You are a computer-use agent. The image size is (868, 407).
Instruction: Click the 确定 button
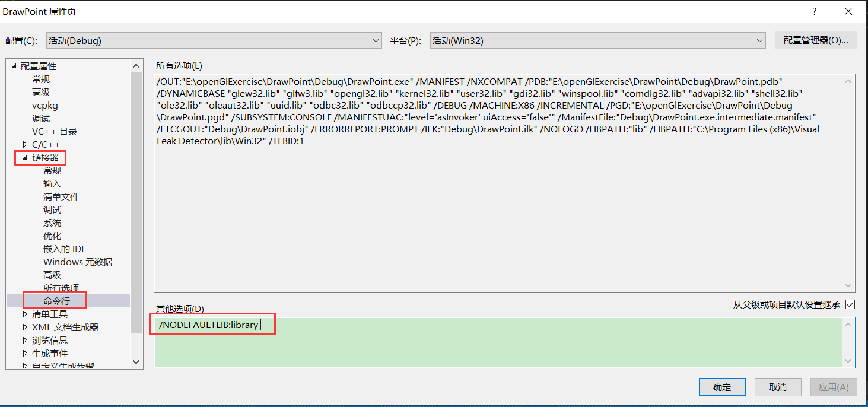coord(722,387)
